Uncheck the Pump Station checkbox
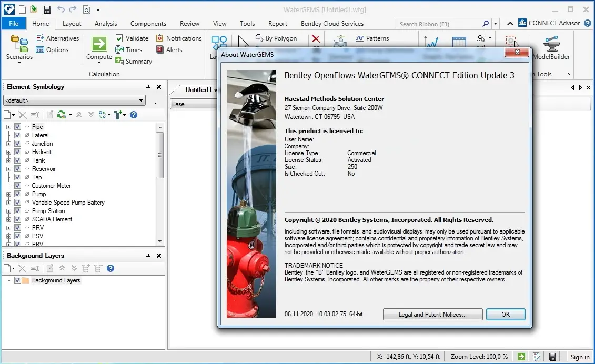This screenshot has width=595, height=364. (17, 210)
